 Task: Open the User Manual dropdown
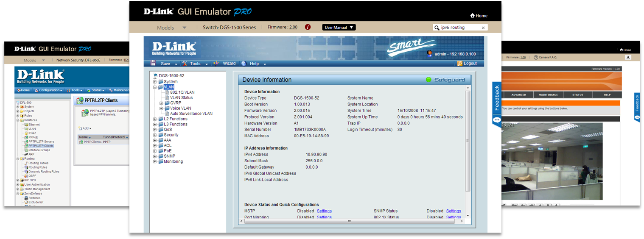(x=339, y=28)
